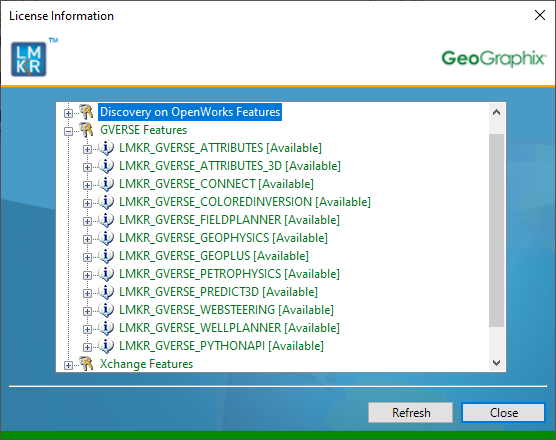Click the GeoGraphix logo
Image resolution: width=556 pixels, height=440 pixels.
pos(494,59)
